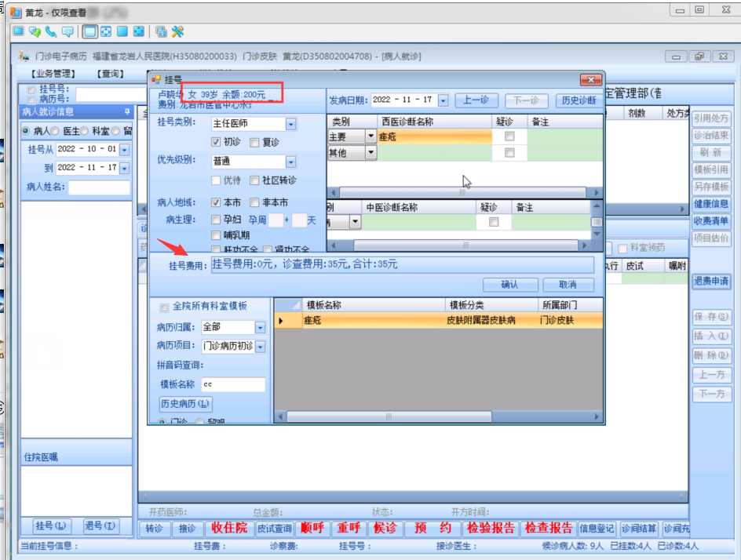
Task: Open the 病历归属 dropdown
Action: 260,327
